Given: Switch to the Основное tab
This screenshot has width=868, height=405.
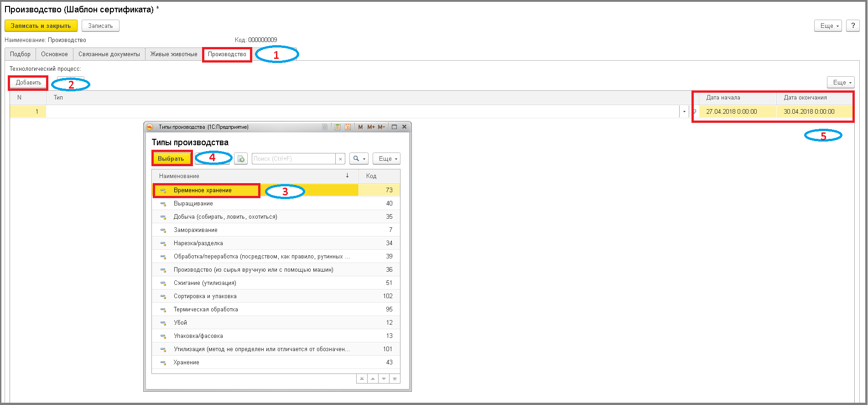Looking at the screenshot, I should (x=54, y=54).
